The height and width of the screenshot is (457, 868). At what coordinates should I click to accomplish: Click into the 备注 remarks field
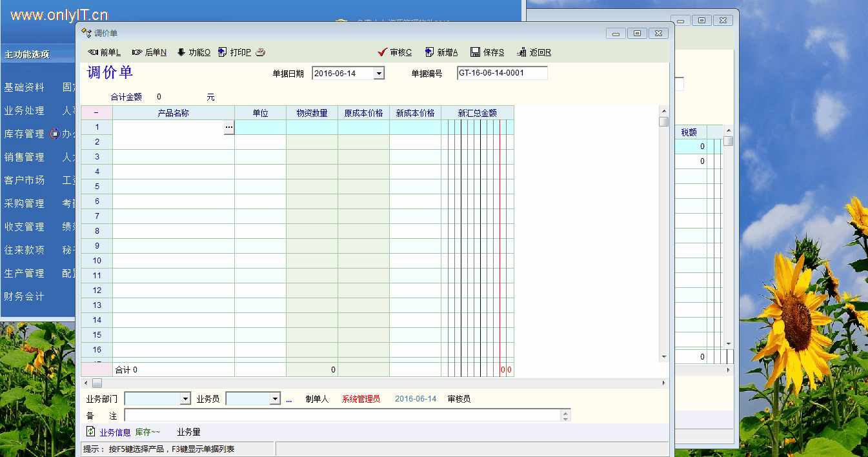[x=342, y=416]
